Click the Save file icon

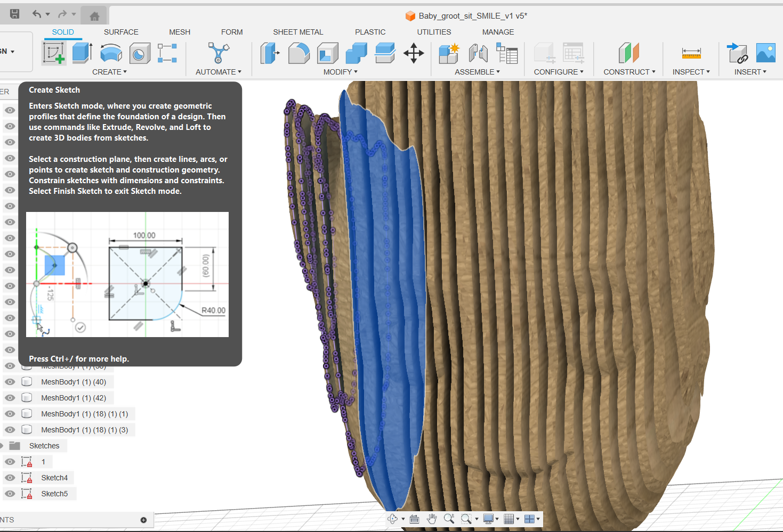(15, 14)
